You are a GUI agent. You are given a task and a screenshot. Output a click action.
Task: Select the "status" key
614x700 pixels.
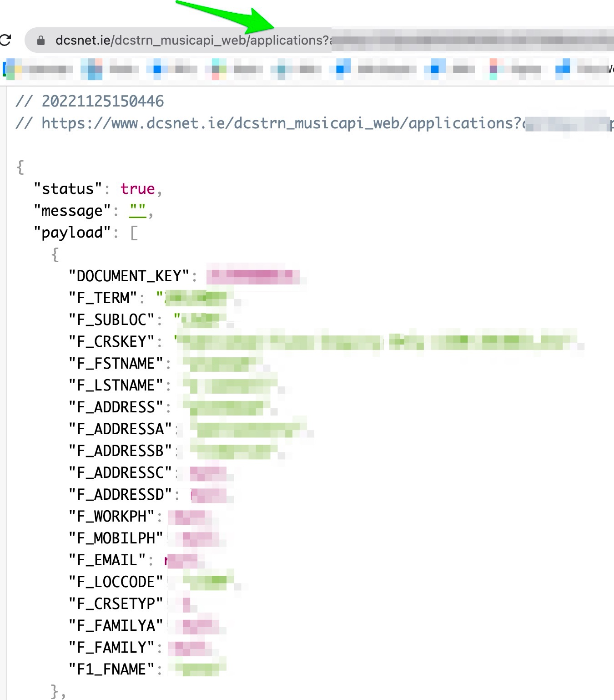68,189
